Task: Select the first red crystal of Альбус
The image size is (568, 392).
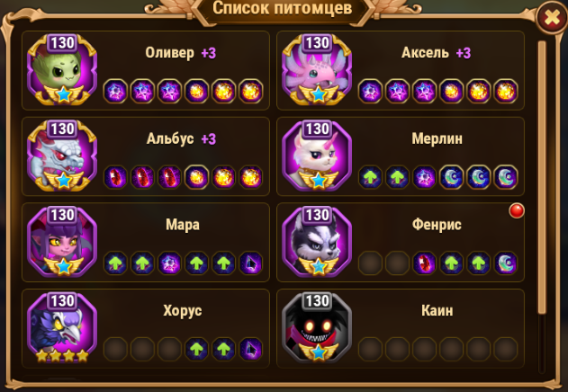Action: point(115,177)
